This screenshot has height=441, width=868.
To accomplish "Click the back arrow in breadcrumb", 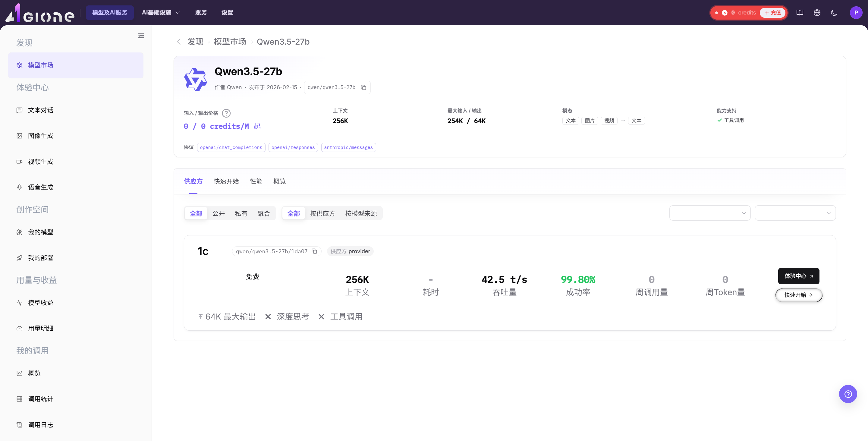I will tap(179, 42).
